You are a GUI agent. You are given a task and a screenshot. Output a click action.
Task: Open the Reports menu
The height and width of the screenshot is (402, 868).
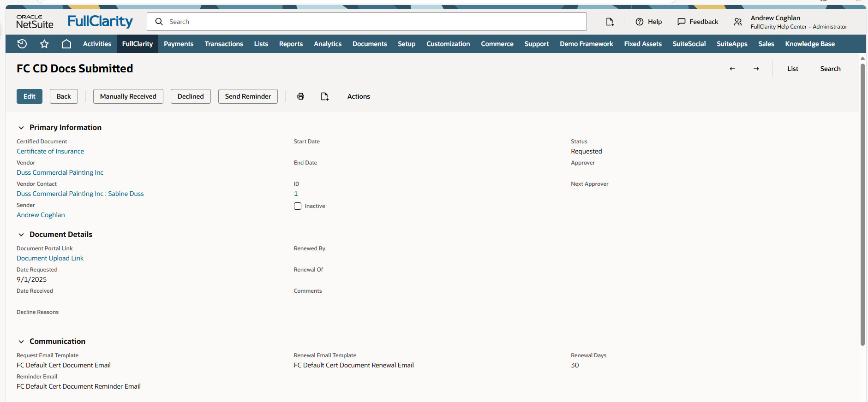tap(291, 44)
